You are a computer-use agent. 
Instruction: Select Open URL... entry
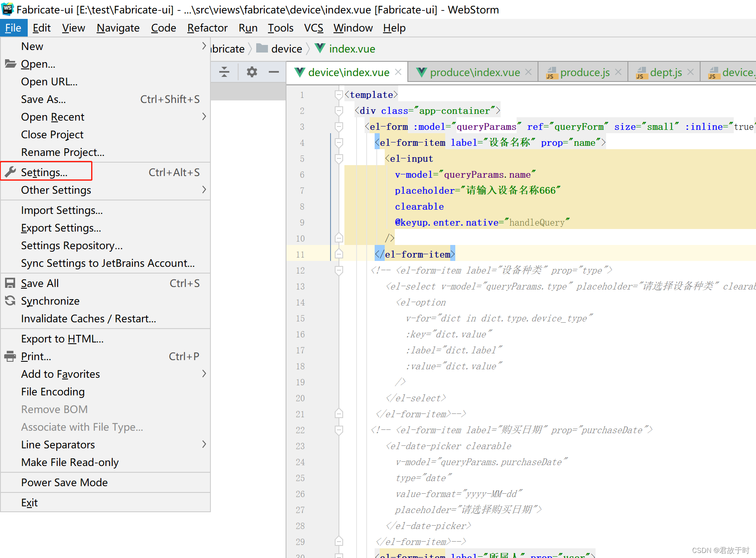click(105, 82)
